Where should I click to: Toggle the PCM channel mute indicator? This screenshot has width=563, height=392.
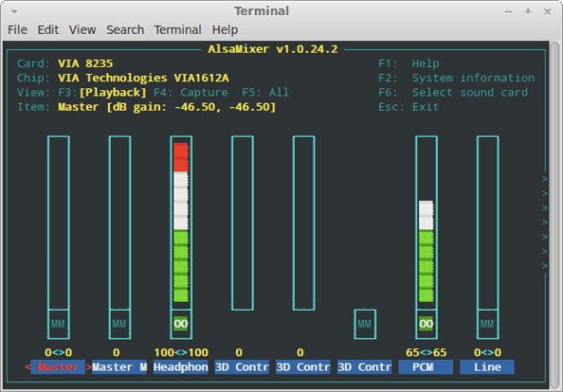coord(426,323)
